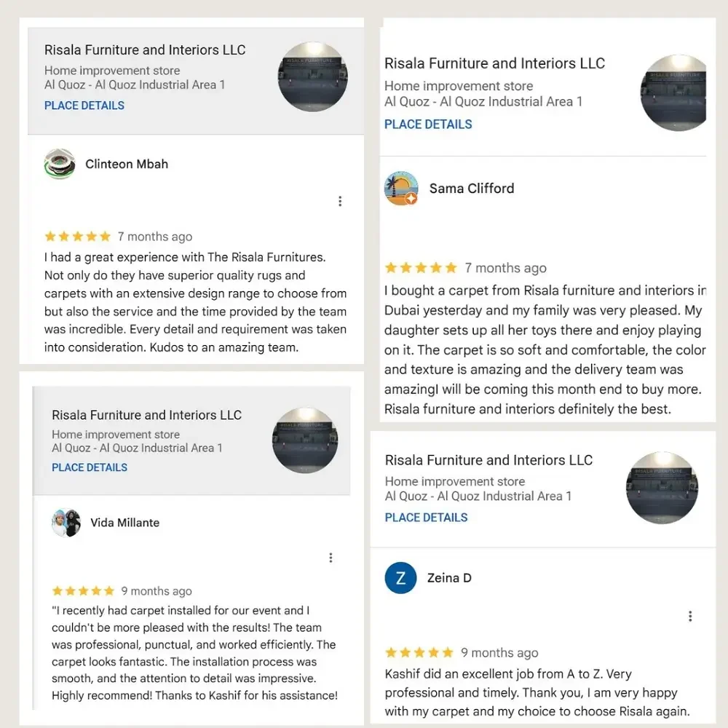Open the overflow menu on Vida Millante's review
This screenshot has height=728, width=728.
point(331,558)
